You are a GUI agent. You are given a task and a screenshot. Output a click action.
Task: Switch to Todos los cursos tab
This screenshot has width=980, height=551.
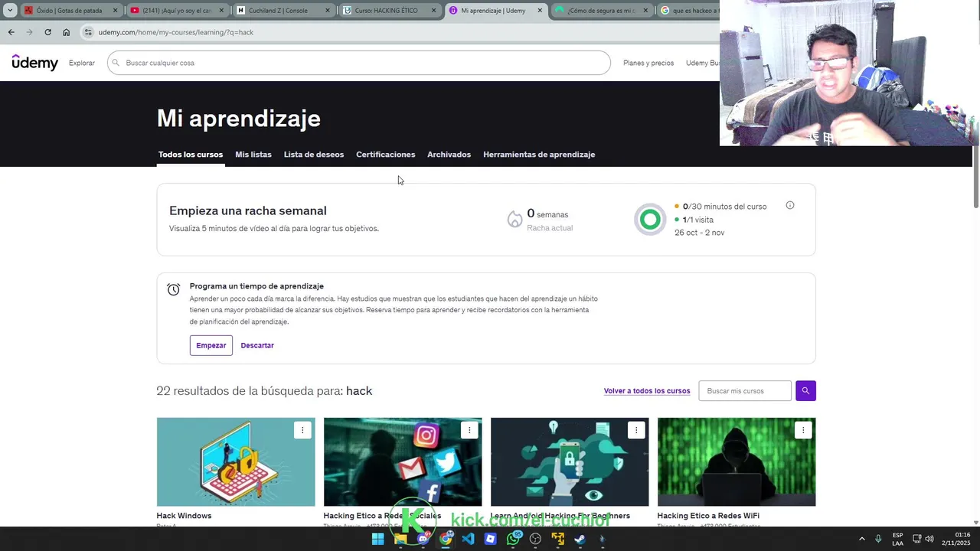click(191, 155)
